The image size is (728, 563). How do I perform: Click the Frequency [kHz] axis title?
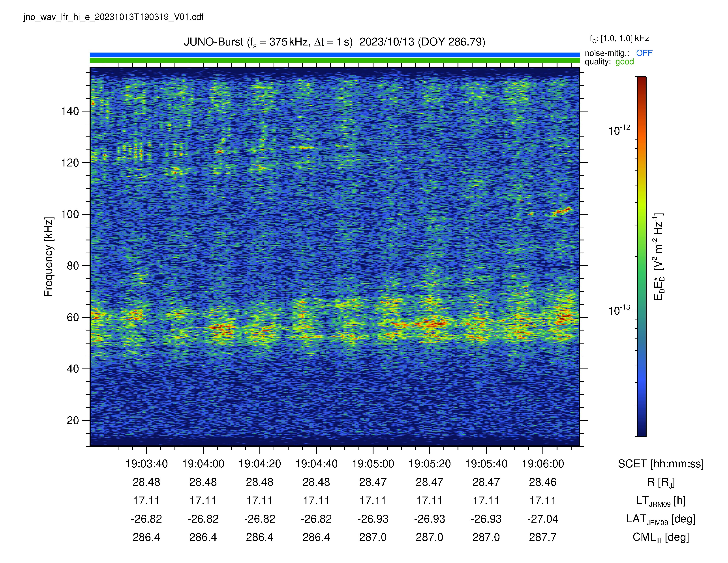click(x=49, y=257)
